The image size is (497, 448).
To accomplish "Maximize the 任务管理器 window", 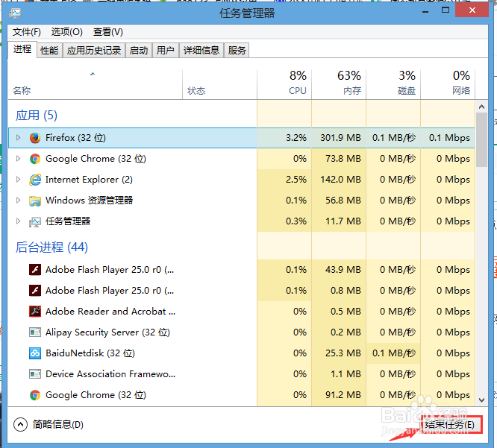I will (446, 10).
